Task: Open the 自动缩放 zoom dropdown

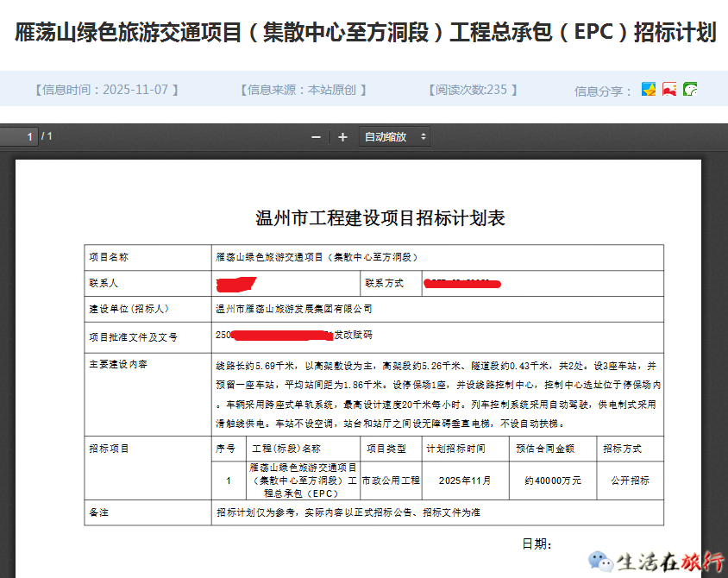Action: click(x=395, y=137)
